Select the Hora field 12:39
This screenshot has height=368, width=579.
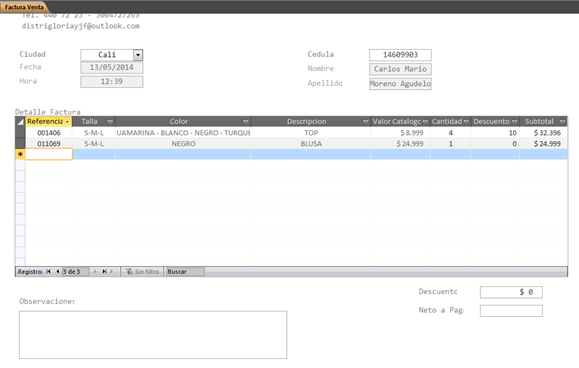tap(112, 82)
